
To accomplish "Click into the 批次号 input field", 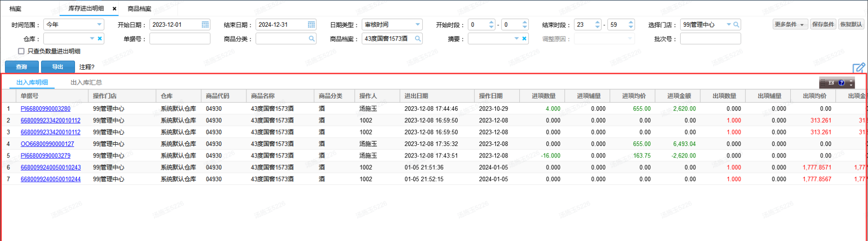I will pyautogui.click(x=710, y=39).
